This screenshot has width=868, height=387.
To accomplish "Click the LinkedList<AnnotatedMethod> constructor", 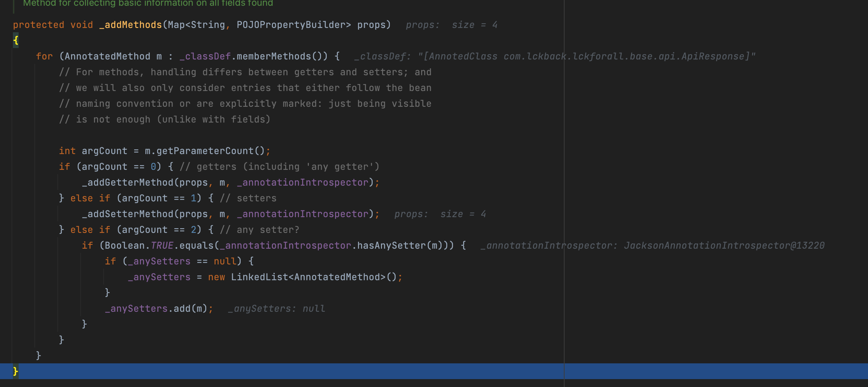I will click(308, 277).
